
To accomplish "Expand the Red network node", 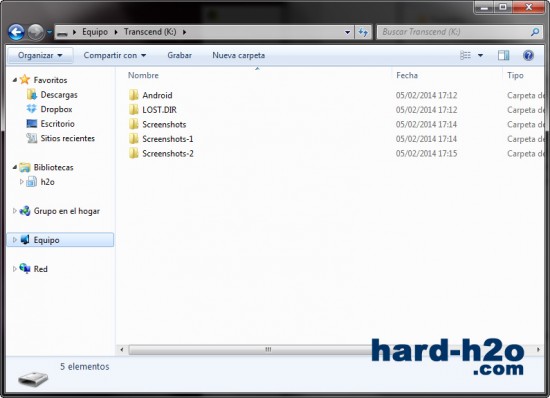I will pyautogui.click(x=15, y=269).
